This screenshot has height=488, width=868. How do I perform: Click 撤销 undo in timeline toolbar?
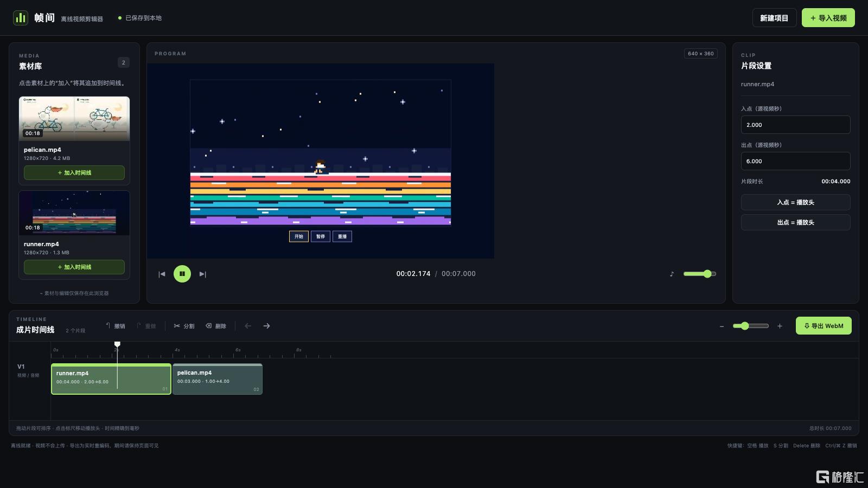(x=116, y=326)
